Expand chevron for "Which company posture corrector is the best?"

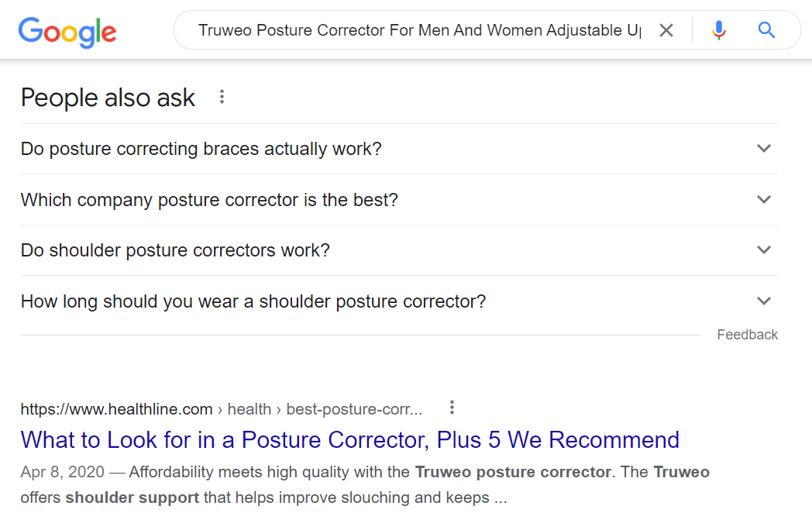click(764, 199)
